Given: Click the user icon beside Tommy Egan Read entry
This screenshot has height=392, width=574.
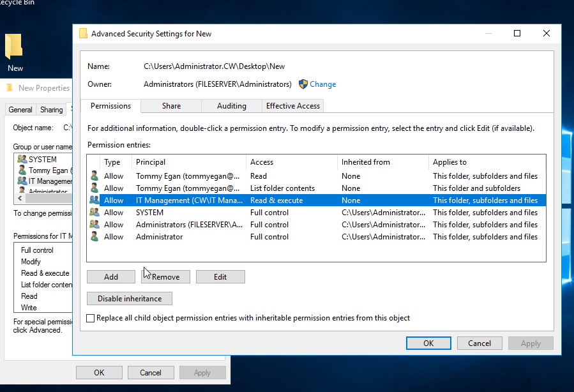Looking at the screenshot, I should (x=94, y=176).
